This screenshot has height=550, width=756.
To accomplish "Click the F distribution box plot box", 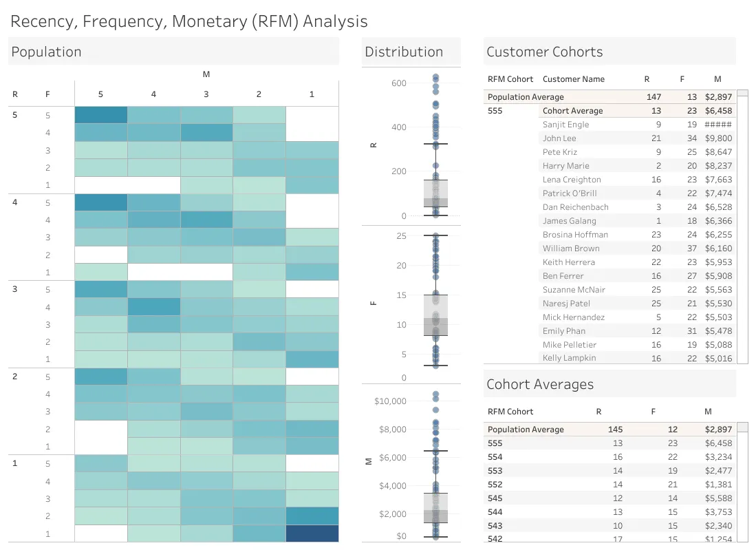I will click(436, 315).
